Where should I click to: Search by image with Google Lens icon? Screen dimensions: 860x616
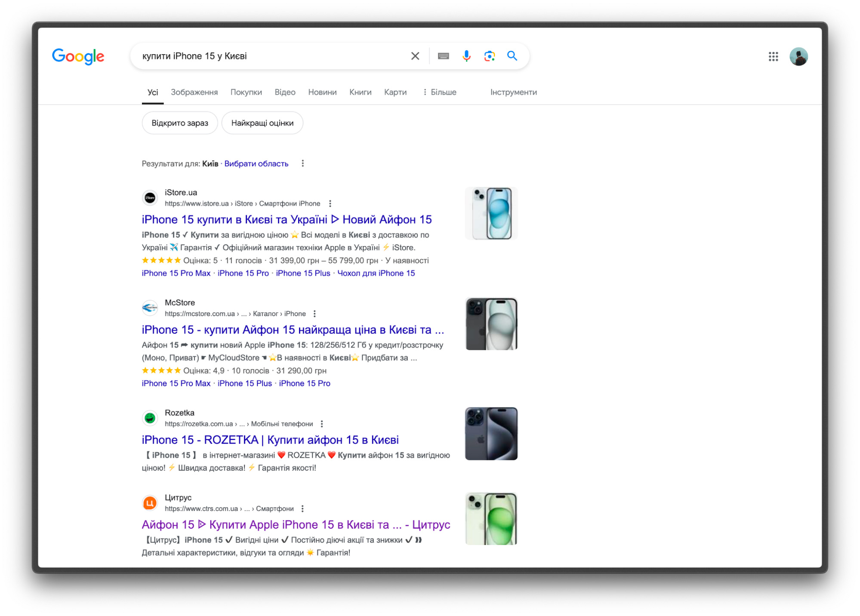click(489, 56)
